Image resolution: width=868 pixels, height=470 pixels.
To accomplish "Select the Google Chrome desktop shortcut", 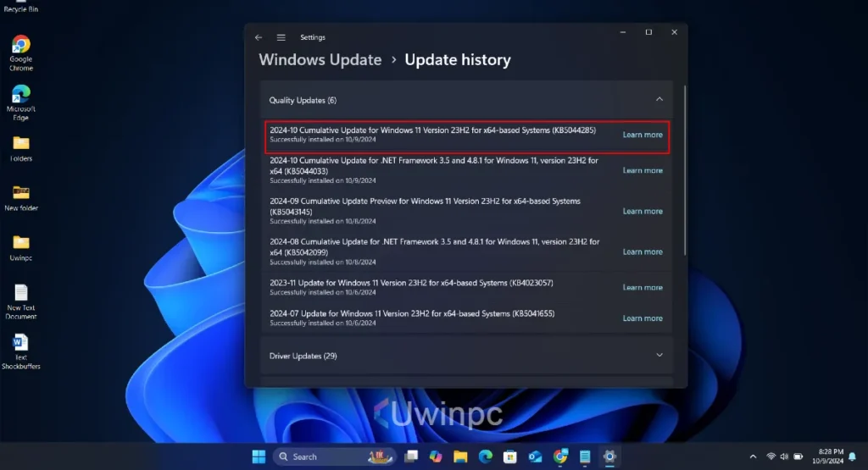I will pyautogui.click(x=21, y=53).
